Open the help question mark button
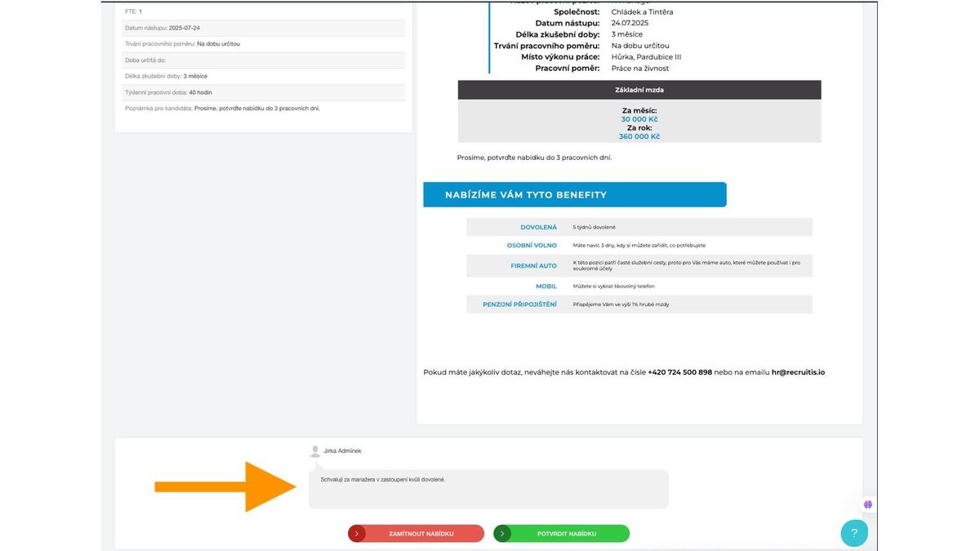 [854, 533]
